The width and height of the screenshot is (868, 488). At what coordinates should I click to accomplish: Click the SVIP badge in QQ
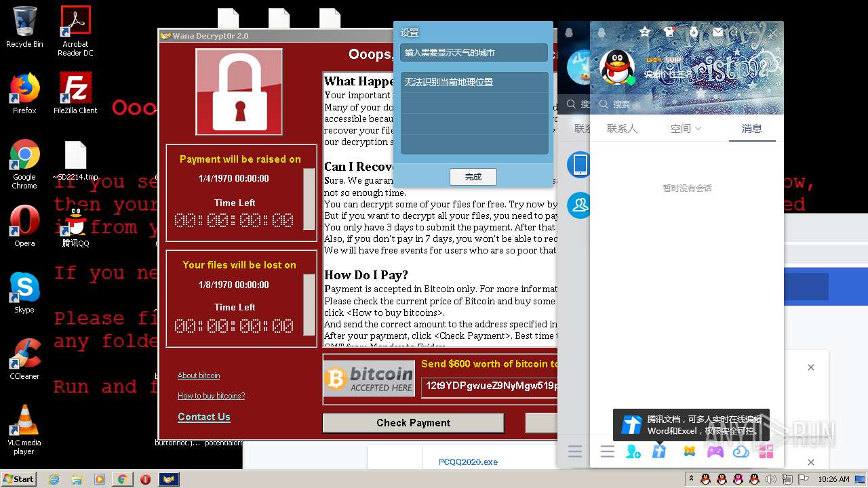click(673, 60)
